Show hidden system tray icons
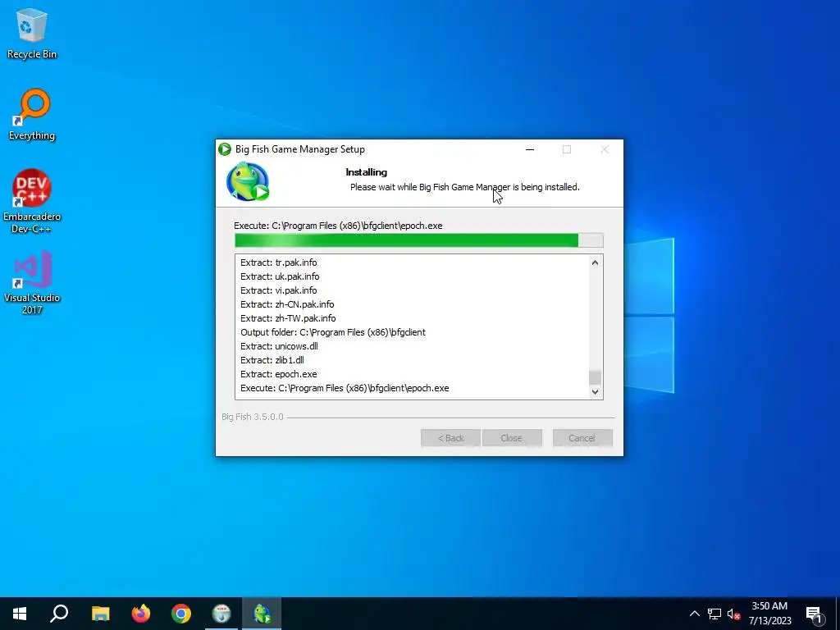 (694, 614)
